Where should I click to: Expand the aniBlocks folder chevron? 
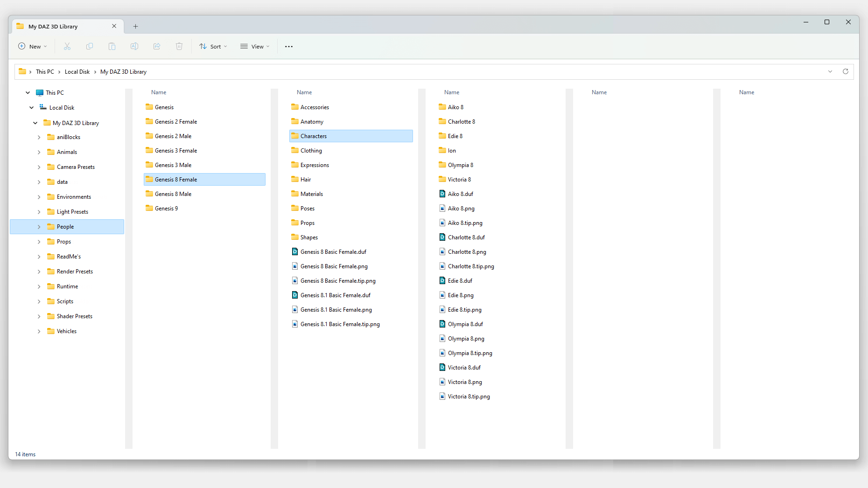tap(39, 137)
